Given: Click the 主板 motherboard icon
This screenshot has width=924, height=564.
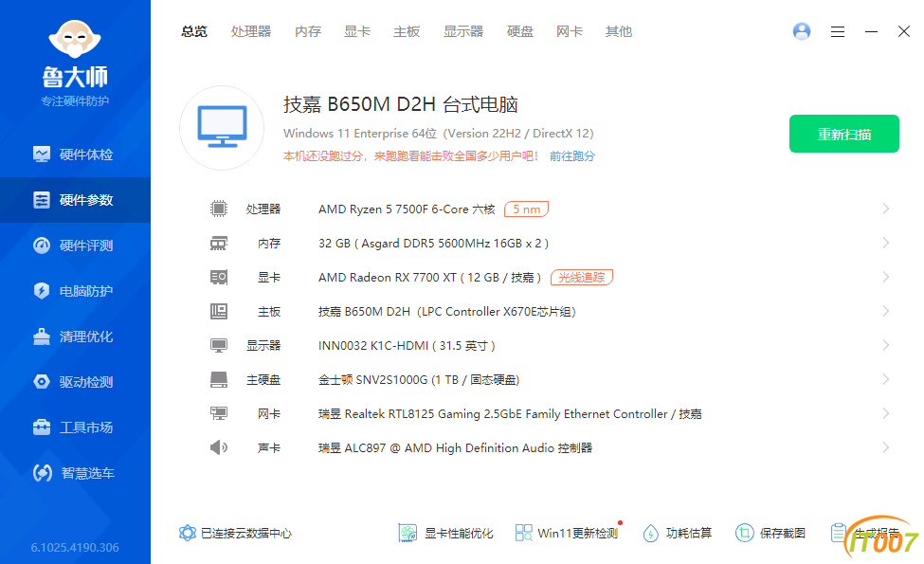Looking at the screenshot, I should pos(219,311).
